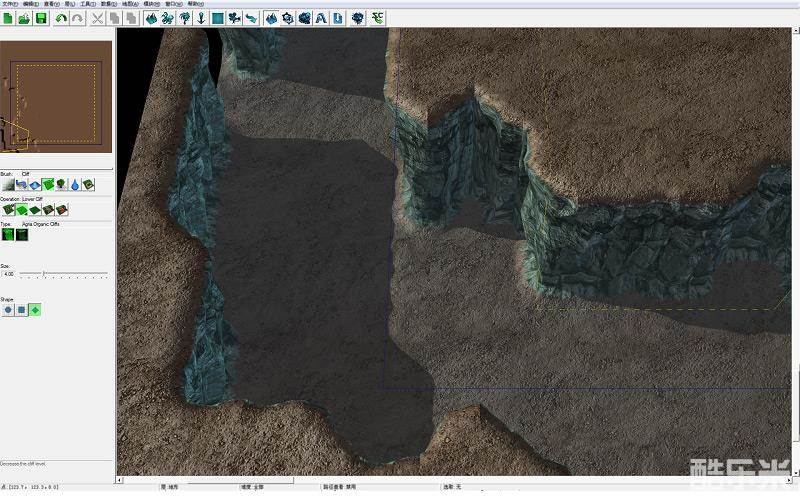
Task: Switch to the Cameras layer icon
Action: point(233,18)
